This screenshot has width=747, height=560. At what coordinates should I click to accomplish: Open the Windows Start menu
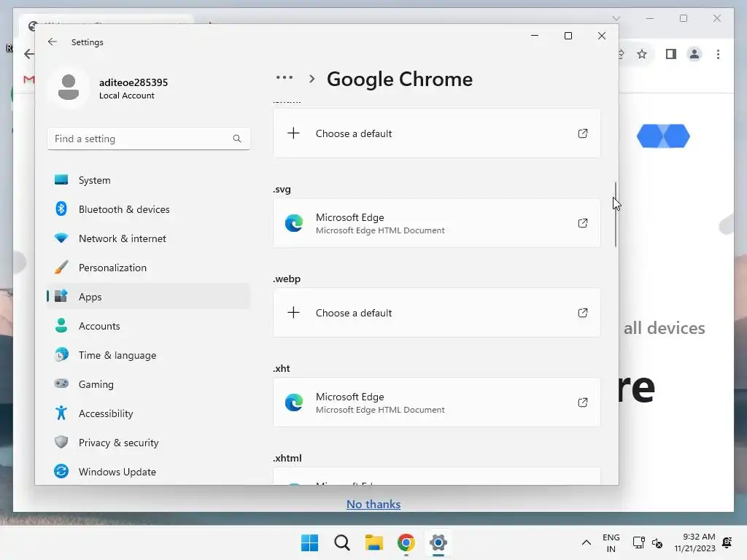tap(309, 542)
